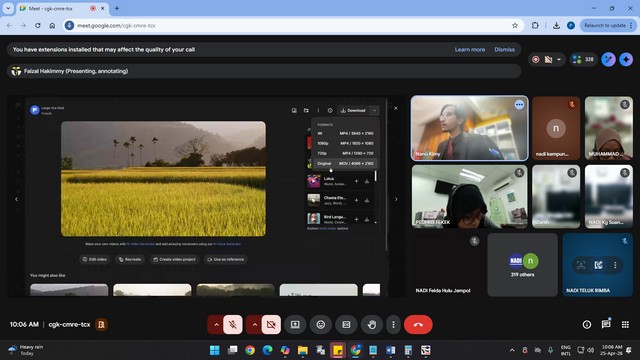Open the Gemini sparkle button
640x360 pixels.
626,60
